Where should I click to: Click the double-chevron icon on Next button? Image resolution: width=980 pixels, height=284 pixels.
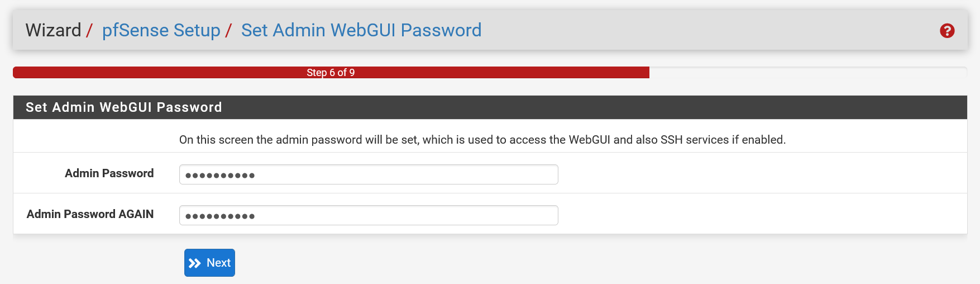point(194,263)
